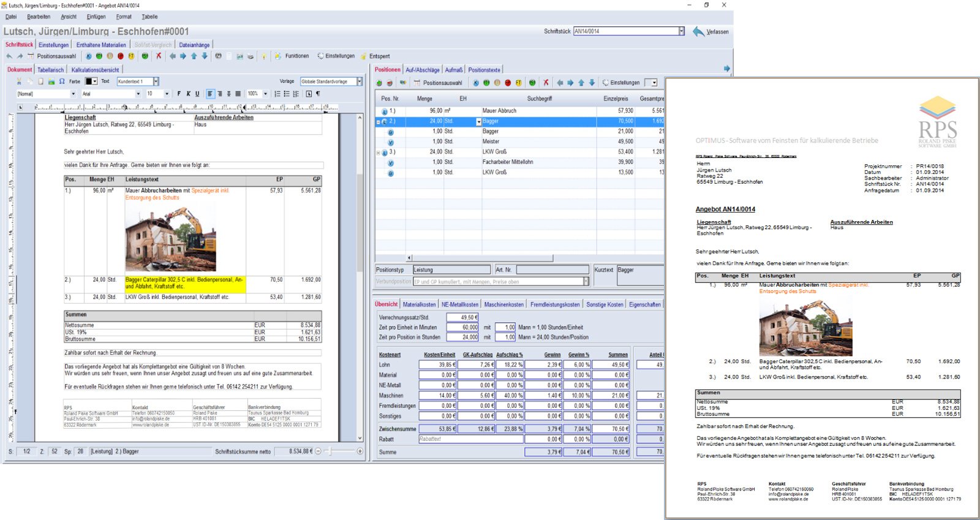
Task: Click the Rabatttext input field
Action: [x=470, y=439]
